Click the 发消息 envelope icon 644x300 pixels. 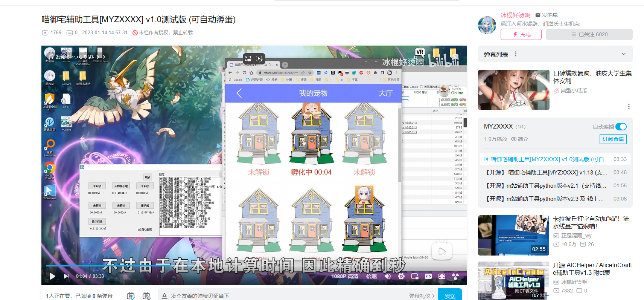(538, 15)
